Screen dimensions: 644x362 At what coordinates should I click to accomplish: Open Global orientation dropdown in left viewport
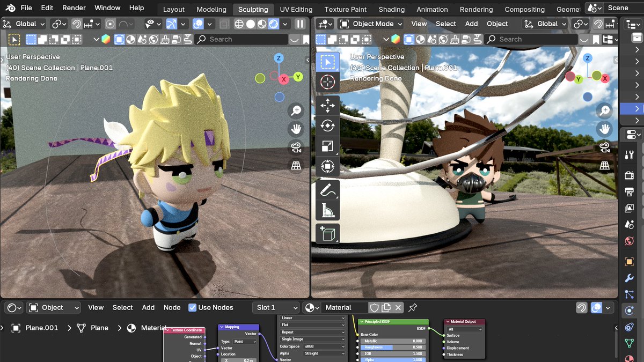24,24
